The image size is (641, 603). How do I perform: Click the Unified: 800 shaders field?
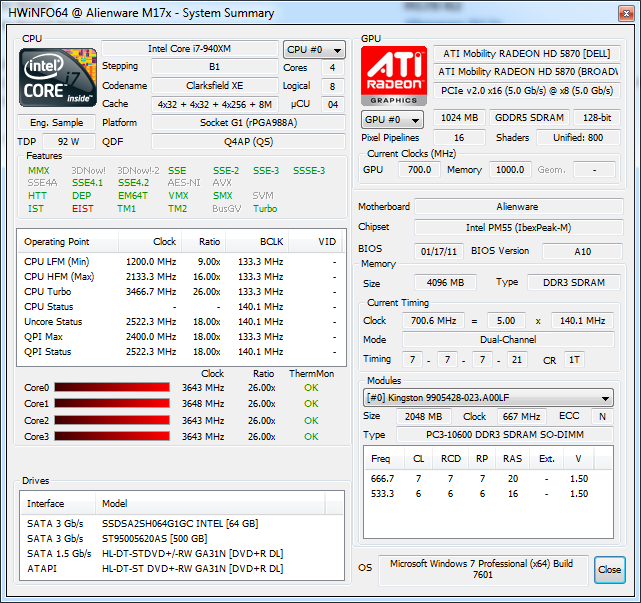[578, 138]
